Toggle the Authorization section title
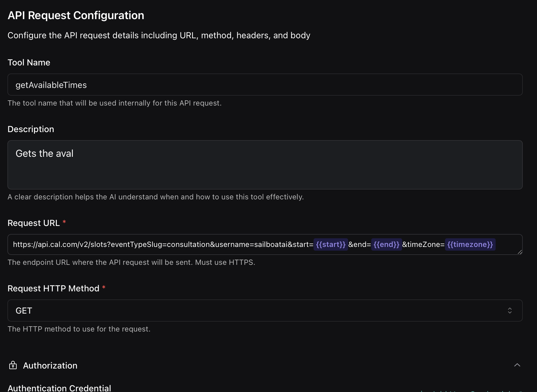Image resolution: width=537 pixels, height=392 pixels. pos(50,366)
